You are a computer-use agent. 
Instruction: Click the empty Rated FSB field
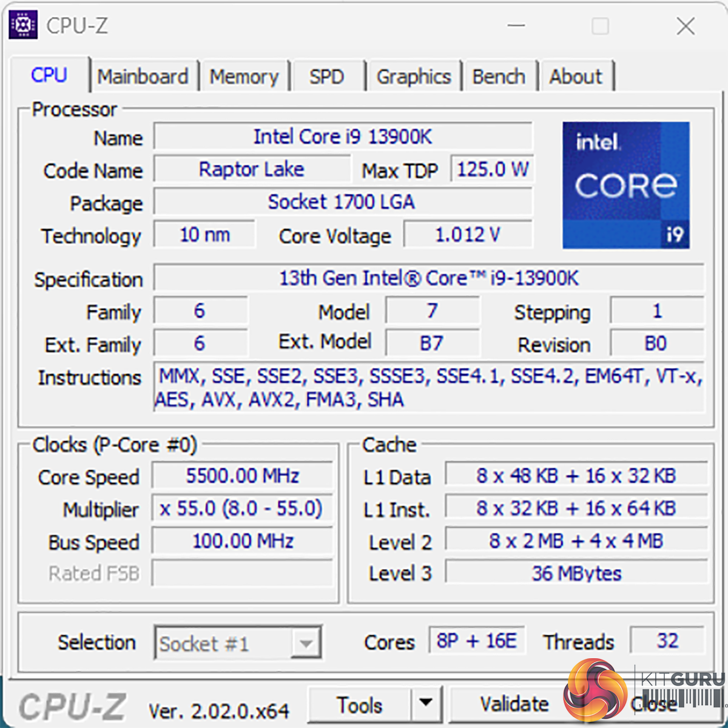coord(243,573)
